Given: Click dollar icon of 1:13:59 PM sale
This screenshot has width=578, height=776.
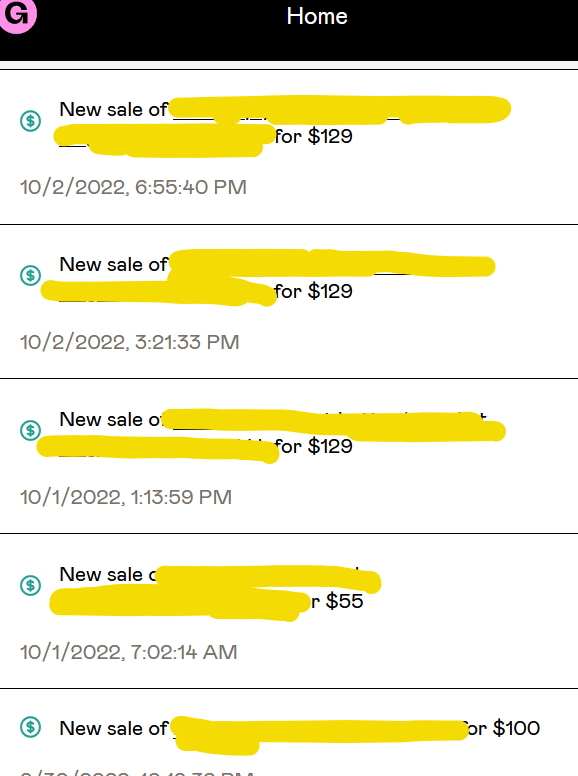Looking at the screenshot, I should (x=30, y=430).
